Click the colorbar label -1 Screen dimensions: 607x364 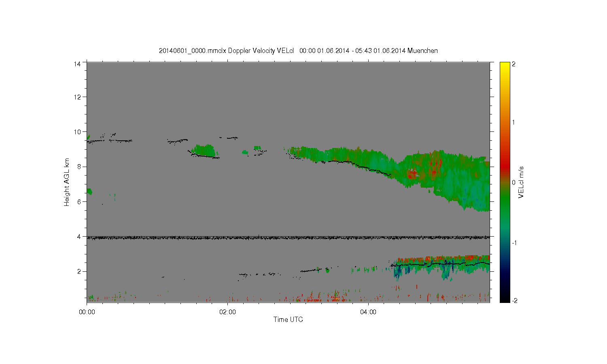click(x=514, y=243)
